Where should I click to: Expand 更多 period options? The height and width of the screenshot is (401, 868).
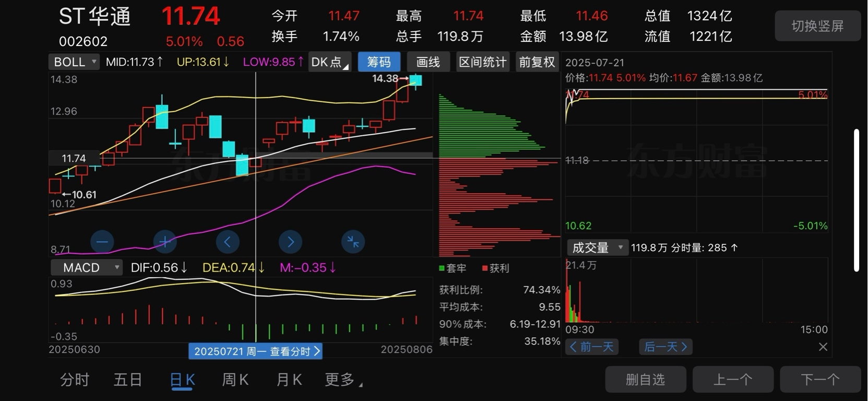pyautogui.click(x=343, y=380)
